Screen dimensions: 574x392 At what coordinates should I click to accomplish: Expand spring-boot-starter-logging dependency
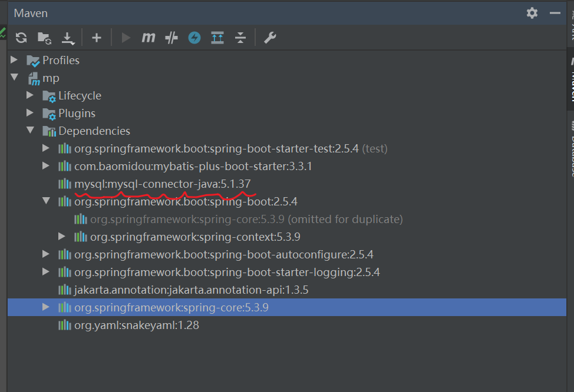point(46,272)
